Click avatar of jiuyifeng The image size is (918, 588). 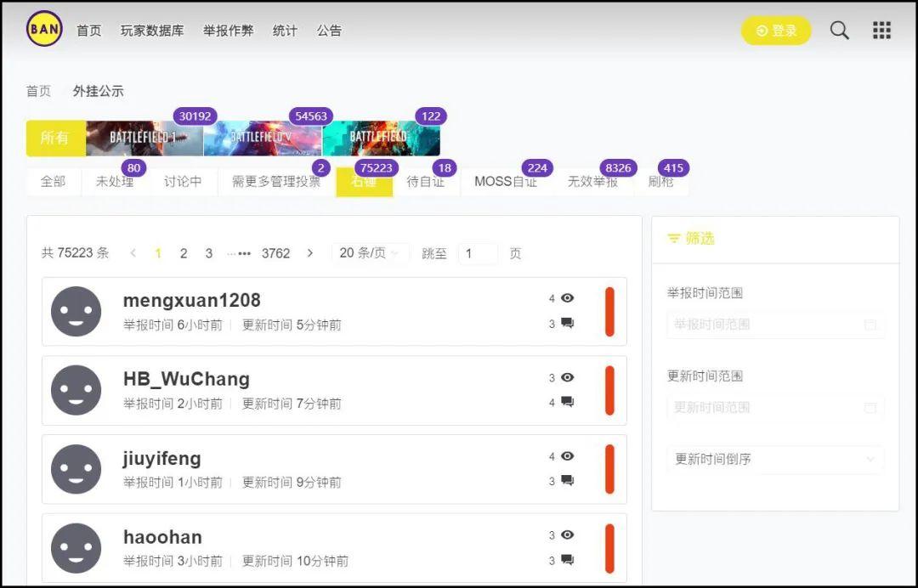click(76, 469)
